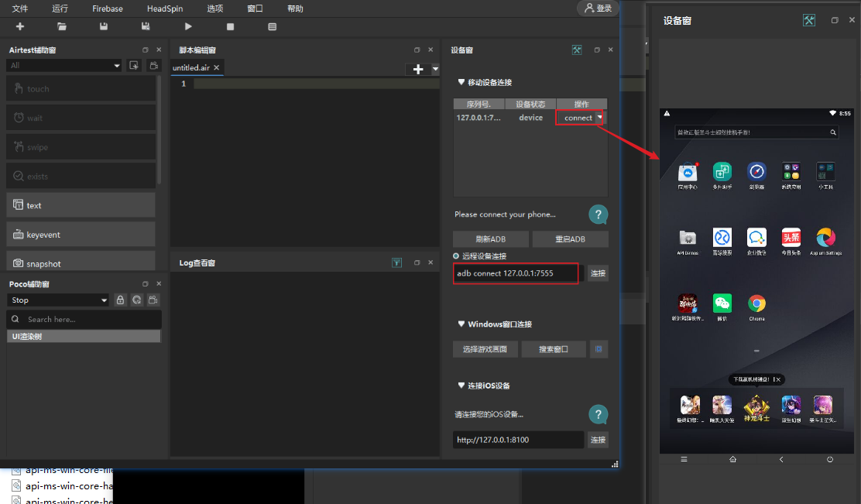Toggle the Poco lock icon
The width and height of the screenshot is (861, 504).
120,300
